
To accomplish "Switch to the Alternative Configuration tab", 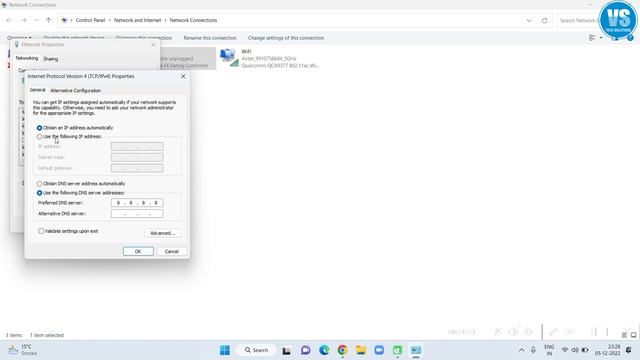I will tap(76, 91).
